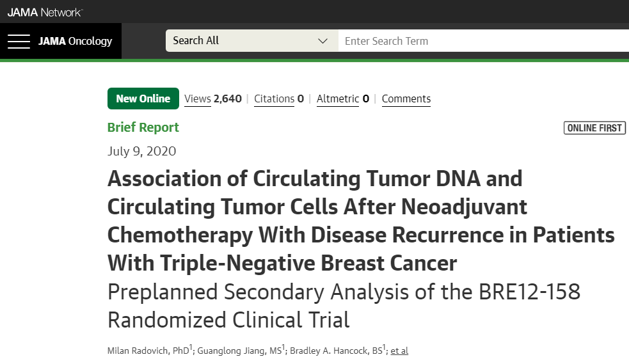
Task: Select the Brief Report category link
Action: [143, 127]
